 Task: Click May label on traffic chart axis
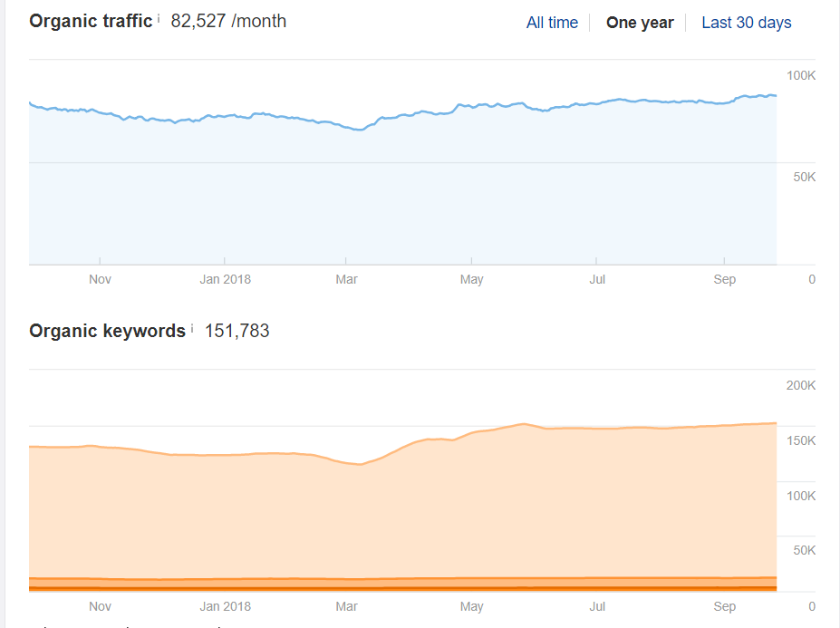tap(471, 279)
